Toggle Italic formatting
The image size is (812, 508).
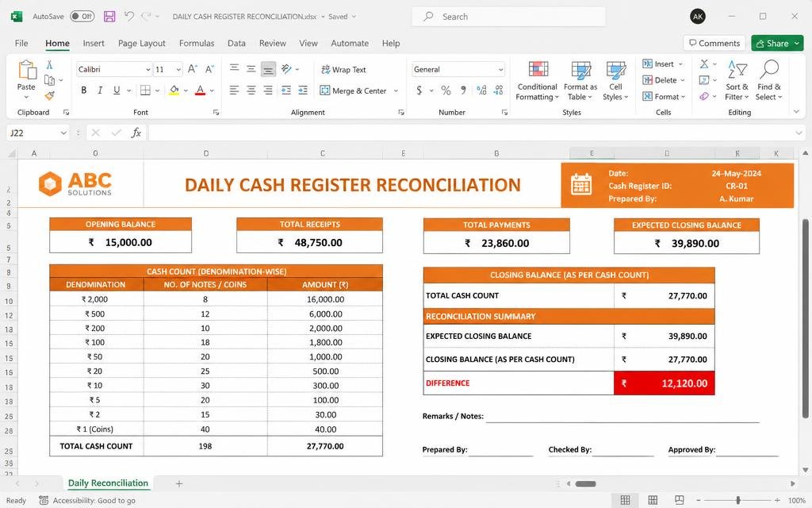pos(100,90)
